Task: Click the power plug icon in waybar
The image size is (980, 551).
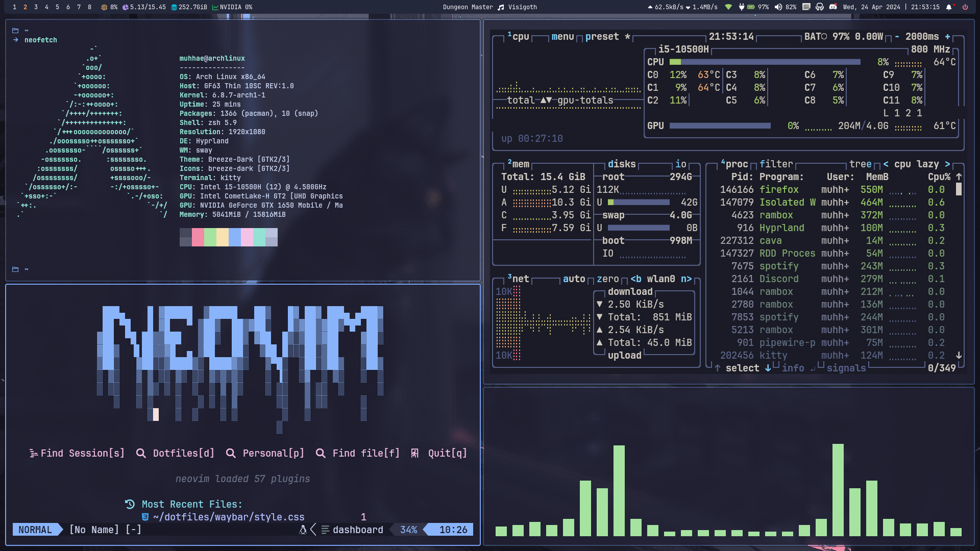Action: tap(742, 7)
